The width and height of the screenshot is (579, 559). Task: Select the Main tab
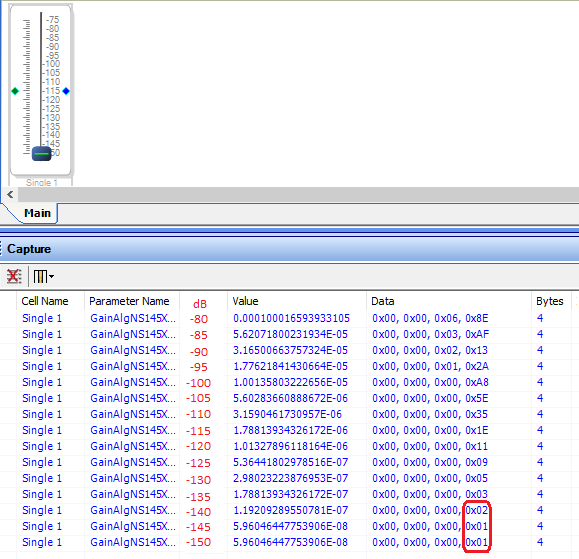[37, 213]
